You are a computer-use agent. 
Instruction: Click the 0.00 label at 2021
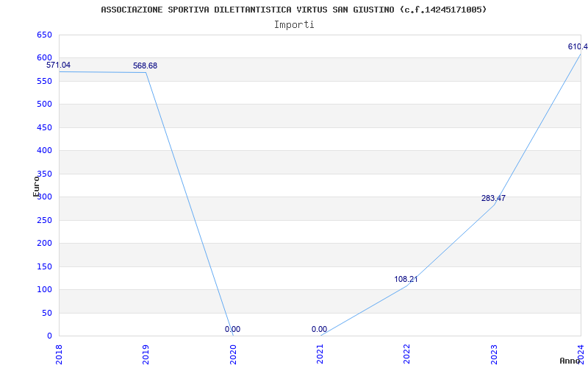[x=319, y=329]
